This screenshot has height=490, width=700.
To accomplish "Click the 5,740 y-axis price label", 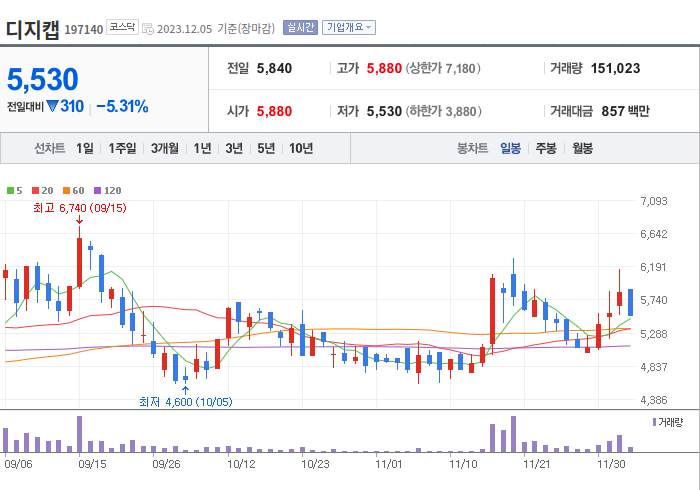I will (x=654, y=300).
